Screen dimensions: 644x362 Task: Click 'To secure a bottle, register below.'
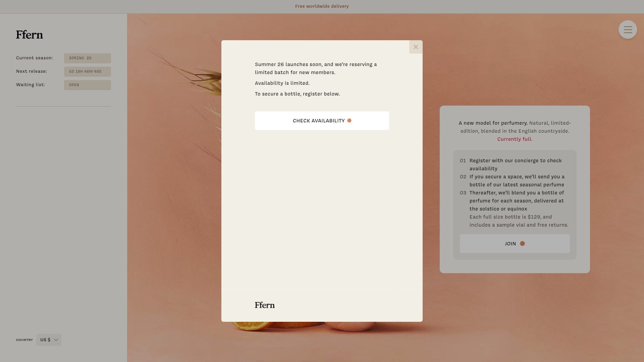297,94
